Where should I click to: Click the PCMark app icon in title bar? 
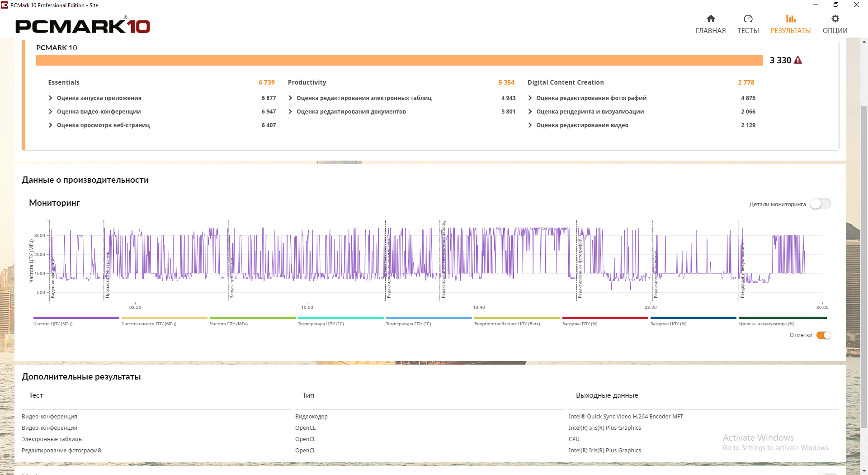pyautogui.click(x=5, y=5)
